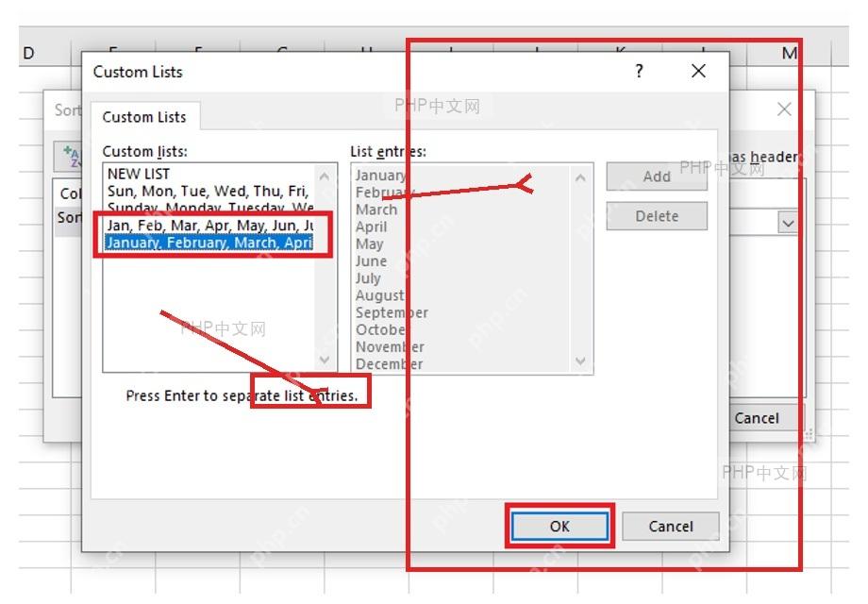Click up arrow of List entries scrollbar

(x=580, y=177)
